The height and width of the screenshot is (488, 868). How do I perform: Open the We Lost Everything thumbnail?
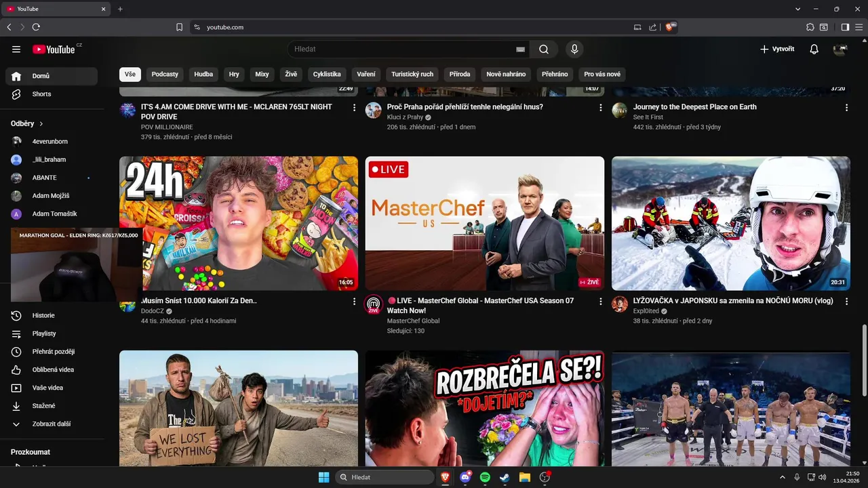239,408
